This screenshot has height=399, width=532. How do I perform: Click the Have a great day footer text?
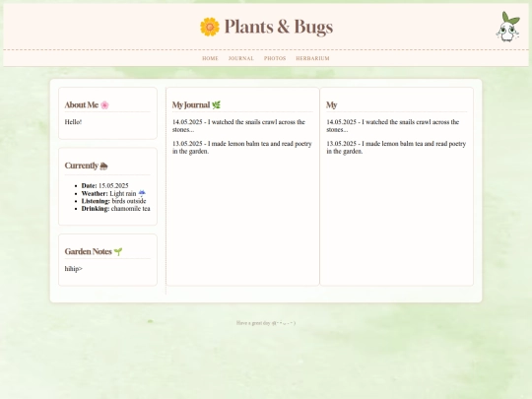click(266, 323)
